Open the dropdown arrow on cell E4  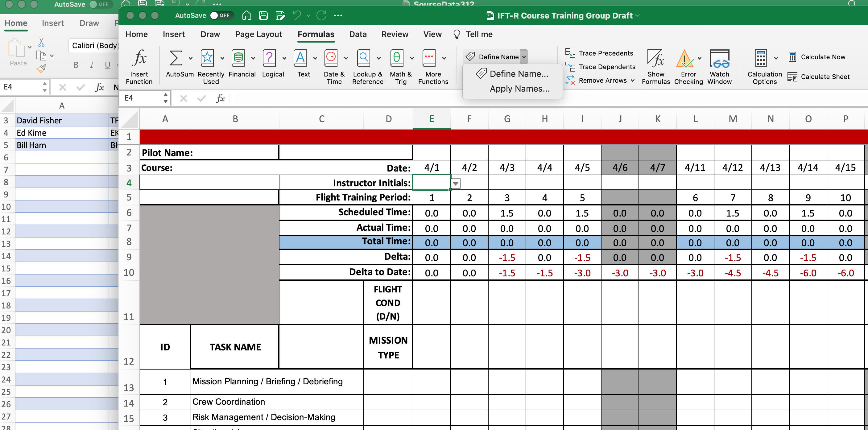point(455,184)
